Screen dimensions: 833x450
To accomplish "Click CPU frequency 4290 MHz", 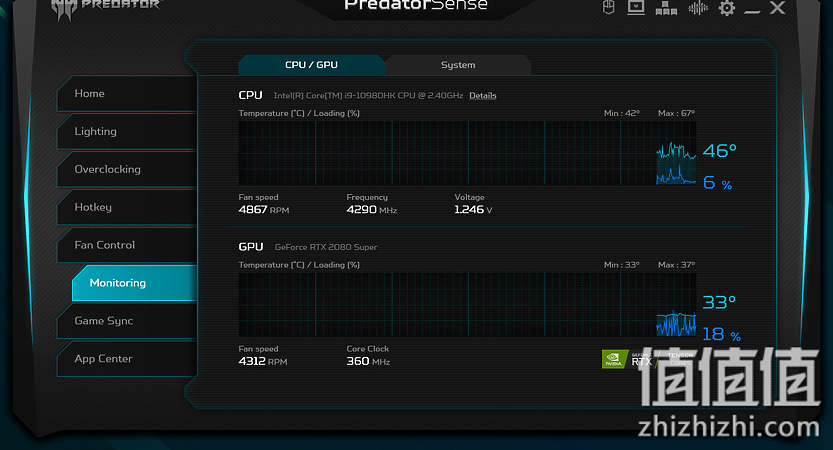I will click(x=371, y=210).
